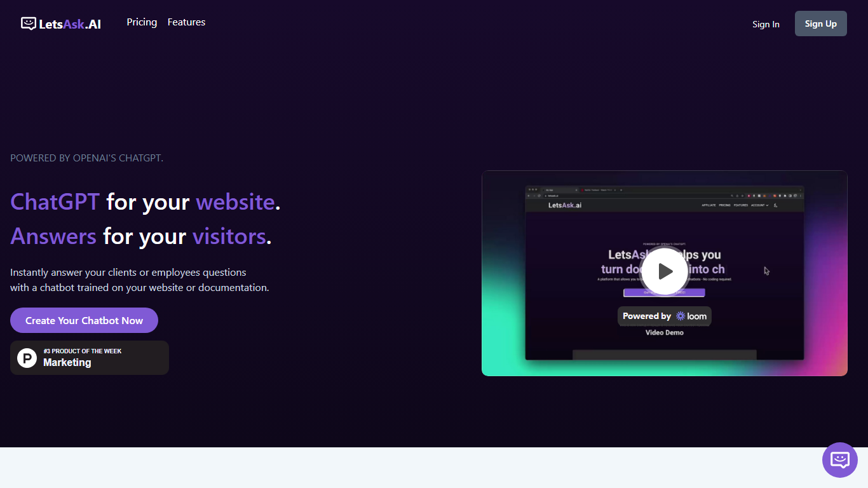Viewport: 868px width, 488px height.
Task: Click the 'Powered by OpenAI's ChatGPT' tagline
Action: (x=86, y=158)
